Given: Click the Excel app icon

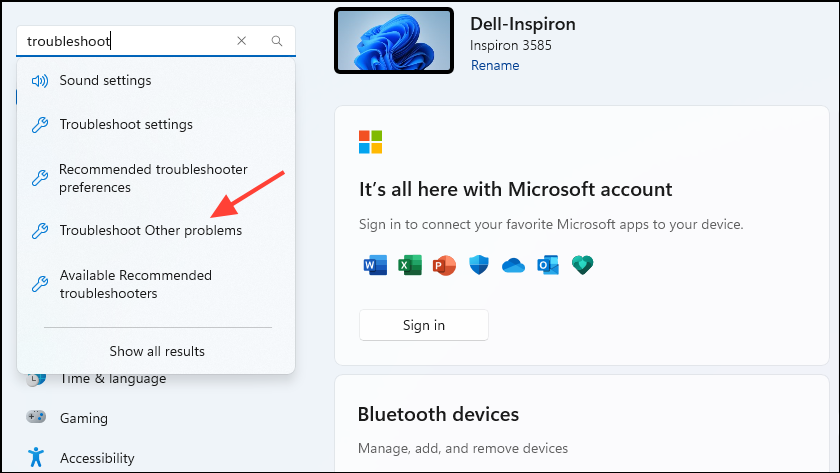Looking at the screenshot, I should point(410,265).
